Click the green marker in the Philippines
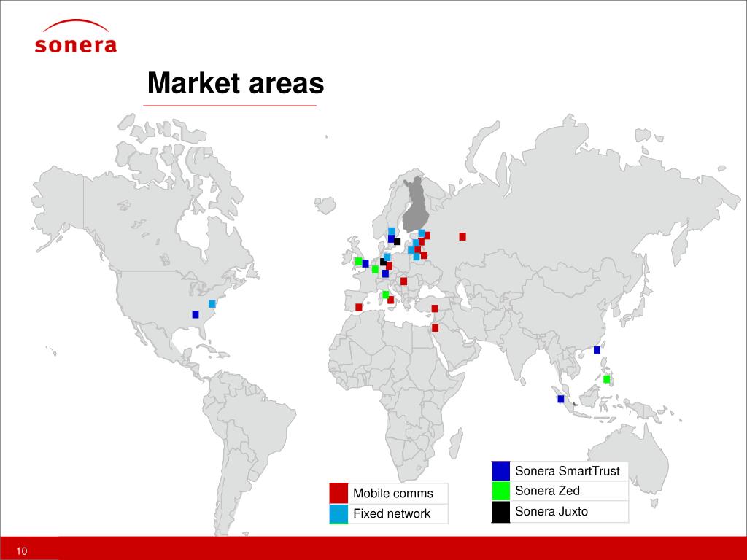Image resolution: width=747 pixels, height=560 pixels. pyautogui.click(x=606, y=379)
